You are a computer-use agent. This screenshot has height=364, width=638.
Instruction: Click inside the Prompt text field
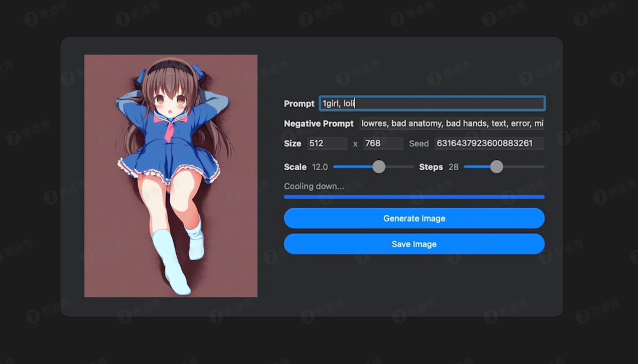pos(431,103)
